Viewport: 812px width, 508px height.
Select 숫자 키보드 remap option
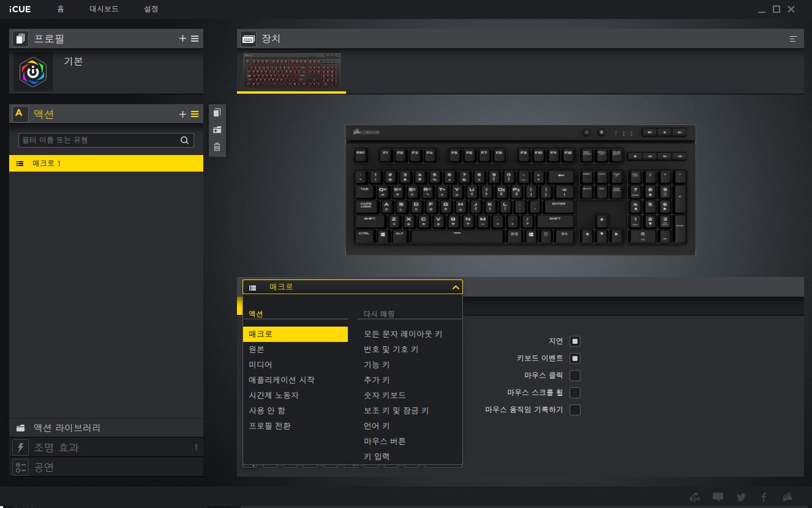point(385,395)
